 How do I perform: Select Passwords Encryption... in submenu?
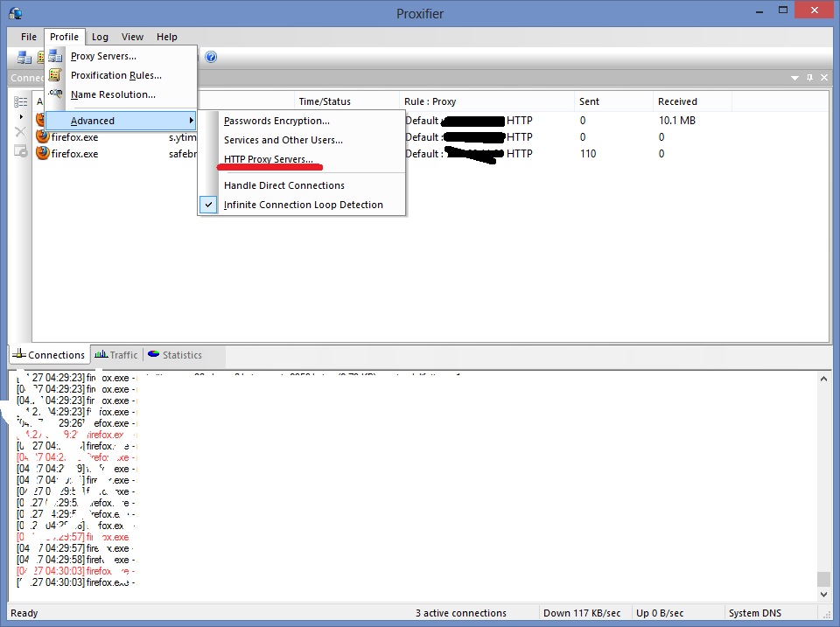(x=302, y=121)
